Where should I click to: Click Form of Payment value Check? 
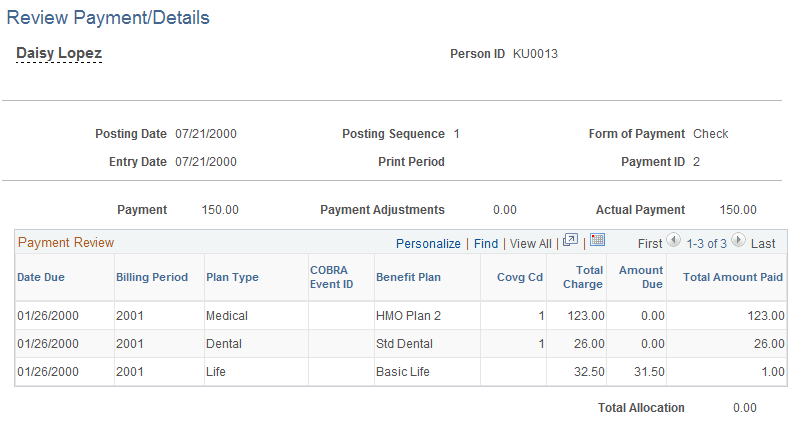(711, 134)
